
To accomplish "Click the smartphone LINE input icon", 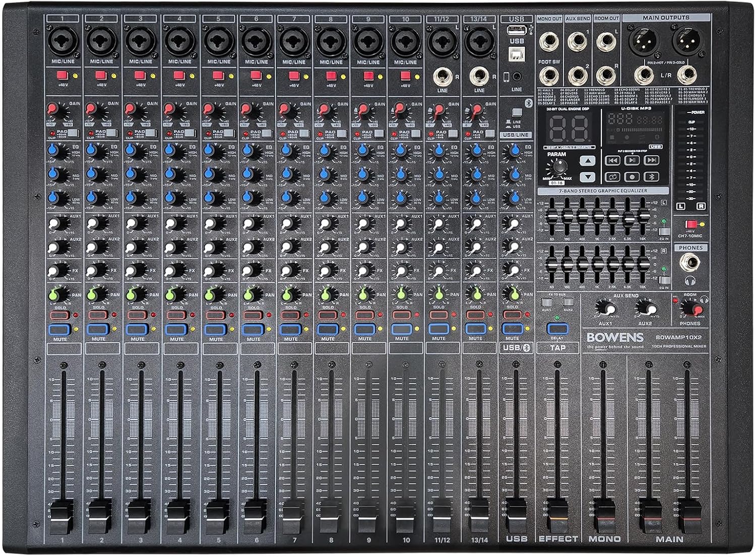I will tap(507, 78).
